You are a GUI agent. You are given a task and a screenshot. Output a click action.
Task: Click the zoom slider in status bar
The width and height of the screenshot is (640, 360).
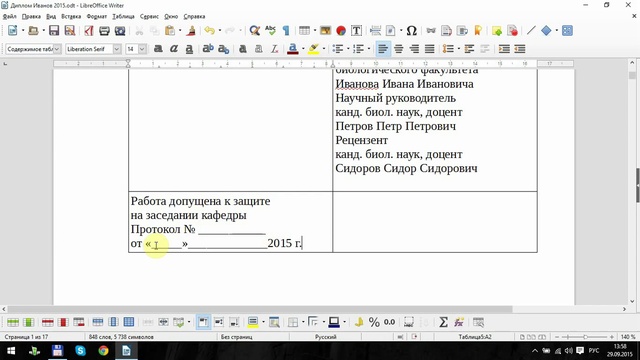coord(584,337)
